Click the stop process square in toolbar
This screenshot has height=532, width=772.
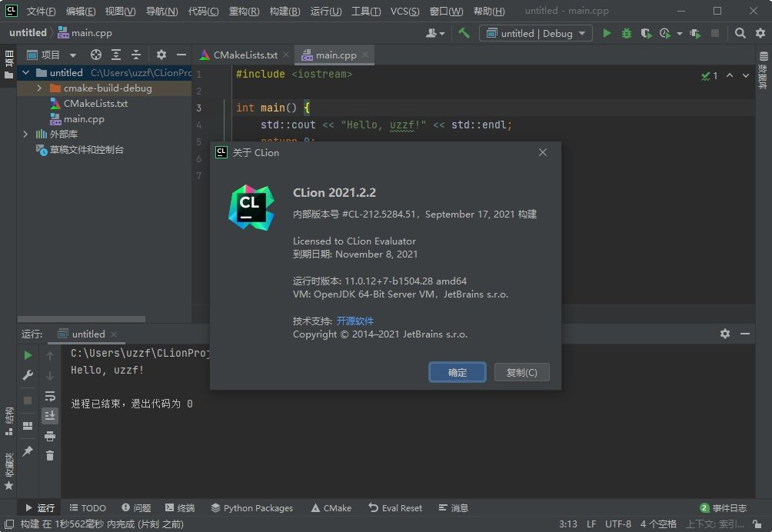715,33
